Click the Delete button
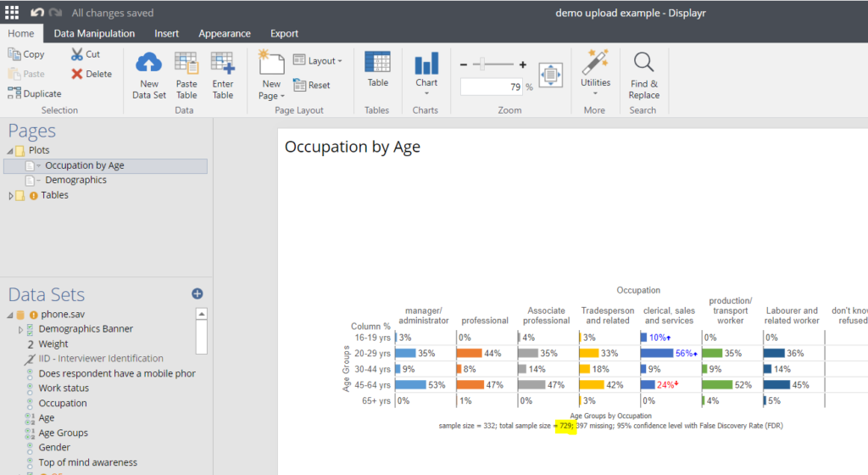This screenshot has width=868, height=475. (x=92, y=74)
